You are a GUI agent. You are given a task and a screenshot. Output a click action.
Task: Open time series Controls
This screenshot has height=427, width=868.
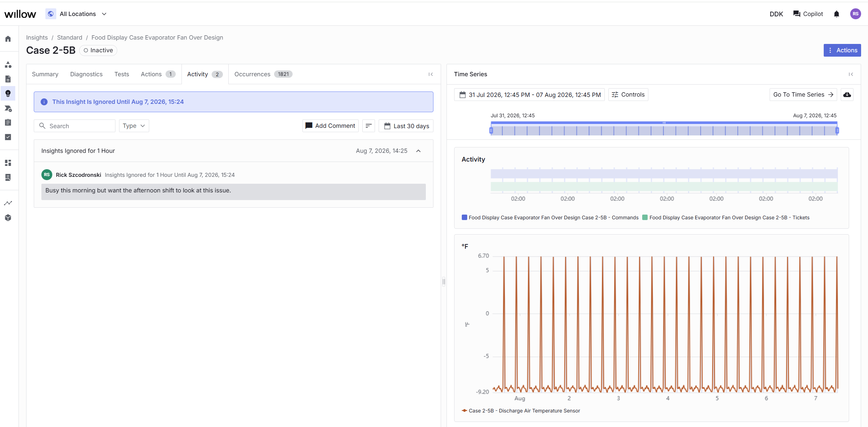(628, 95)
